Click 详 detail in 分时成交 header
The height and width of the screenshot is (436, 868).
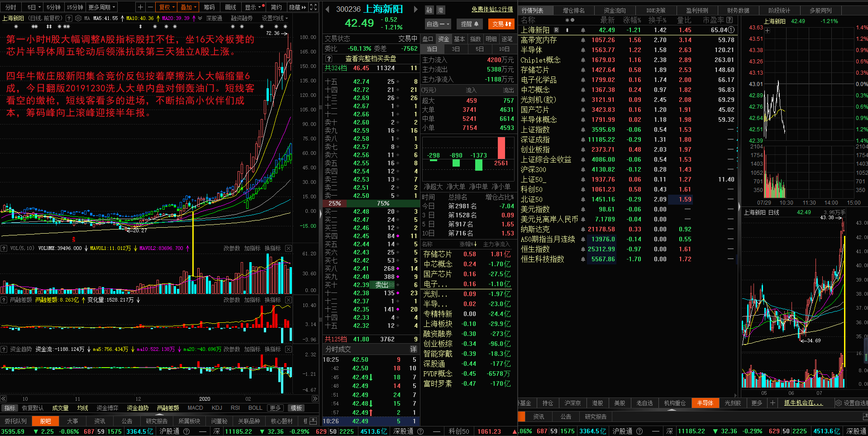413,349
